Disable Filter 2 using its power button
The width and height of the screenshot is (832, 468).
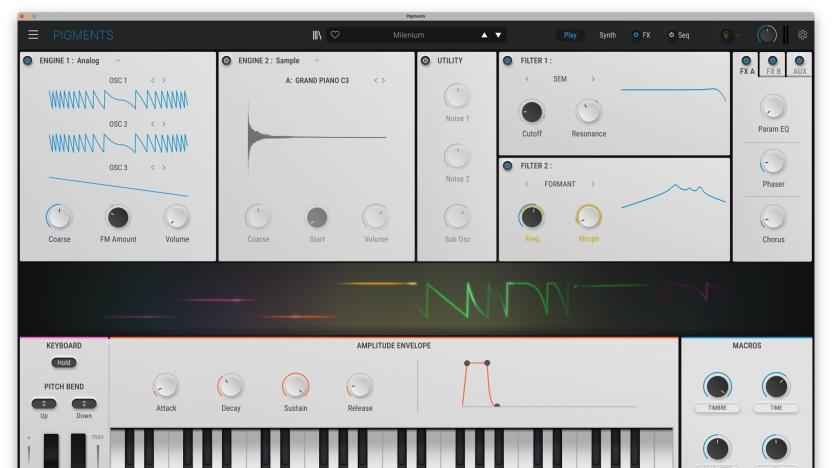pos(507,165)
